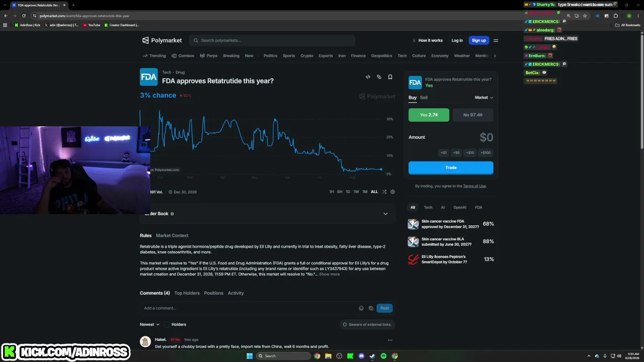The width and height of the screenshot is (644, 362).
Task: Set chart range to 1D
Action: (348, 192)
